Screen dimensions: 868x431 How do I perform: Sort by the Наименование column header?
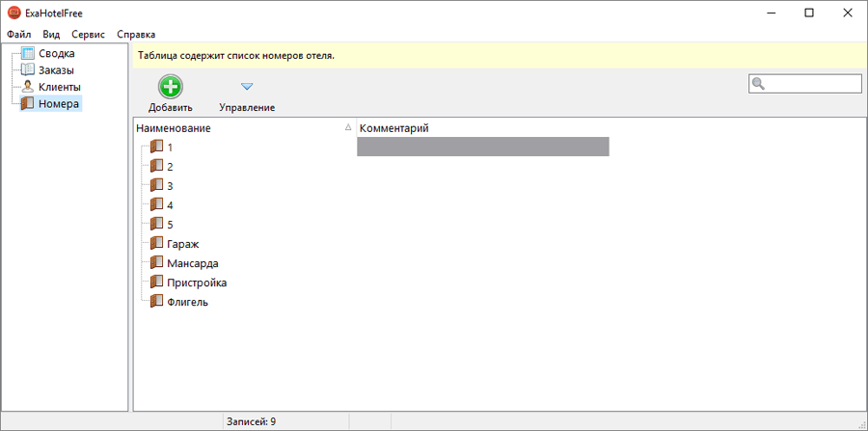[x=174, y=128]
